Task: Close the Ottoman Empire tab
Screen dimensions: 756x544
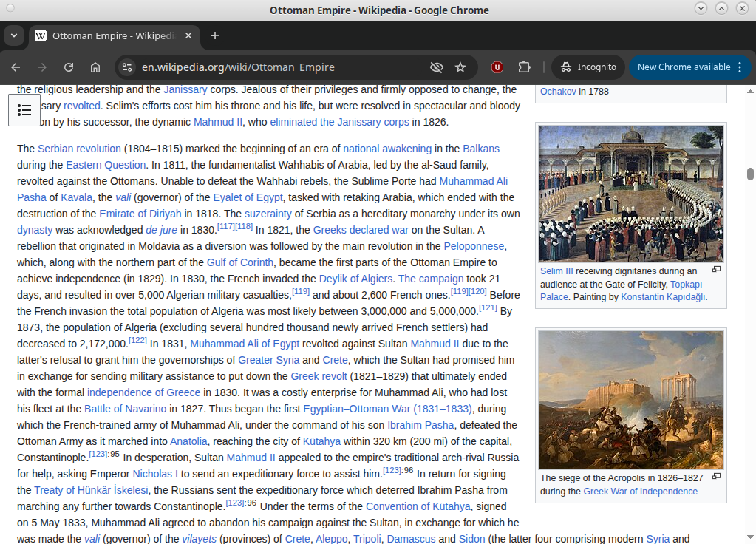Action: tap(188, 35)
